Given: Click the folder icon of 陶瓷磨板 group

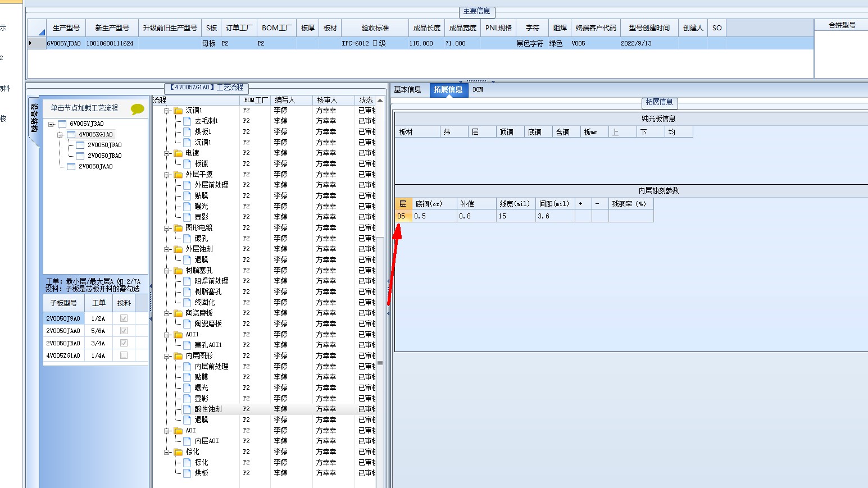Looking at the screenshot, I should pyautogui.click(x=178, y=313).
